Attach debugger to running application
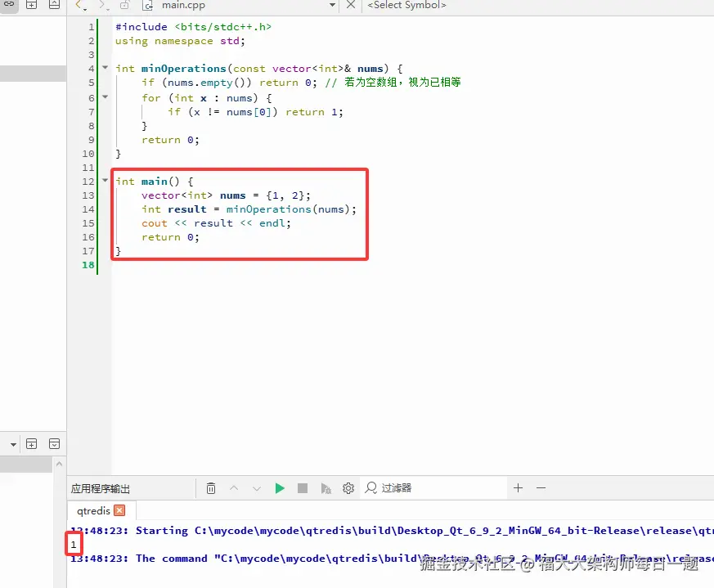Viewport: 714px width, 588px height. (326, 488)
